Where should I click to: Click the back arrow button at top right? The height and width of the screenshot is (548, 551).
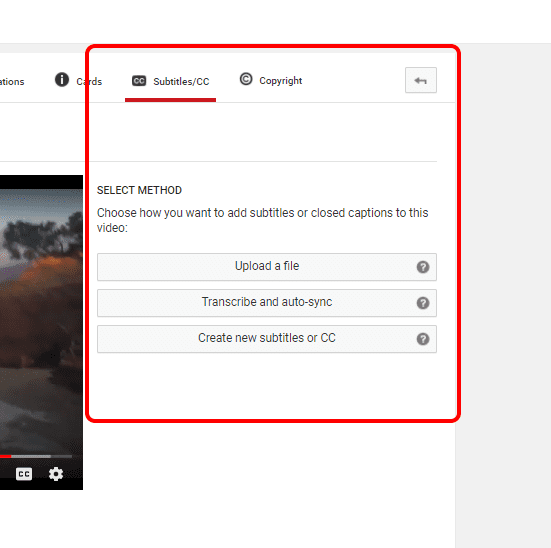(x=421, y=80)
